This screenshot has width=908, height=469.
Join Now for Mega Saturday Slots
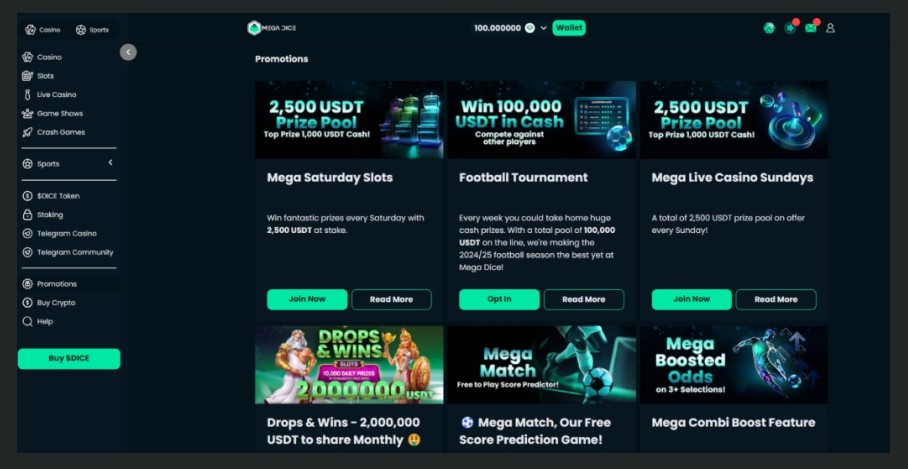[x=307, y=299]
